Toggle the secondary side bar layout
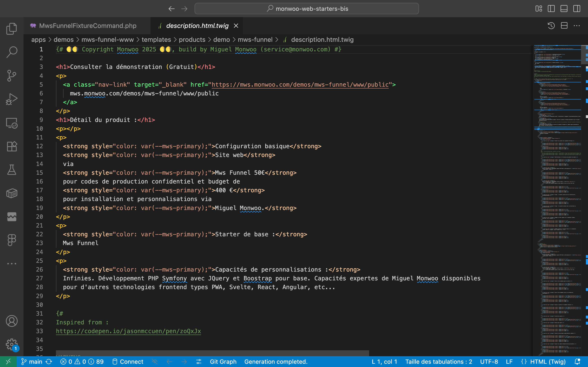This screenshot has width=588, height=367. point(577,9)
